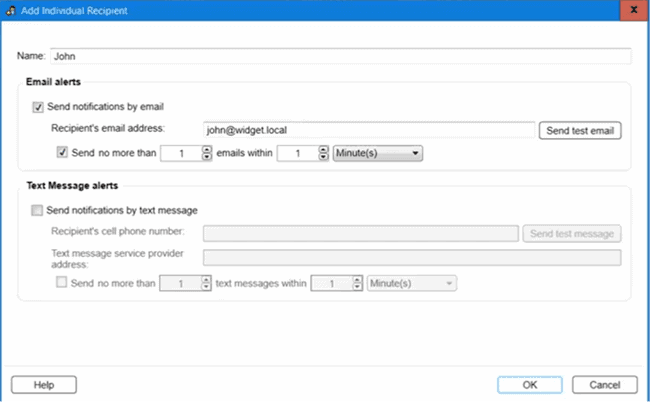Open Help for this dialog
650x402 pixels.
44,385
